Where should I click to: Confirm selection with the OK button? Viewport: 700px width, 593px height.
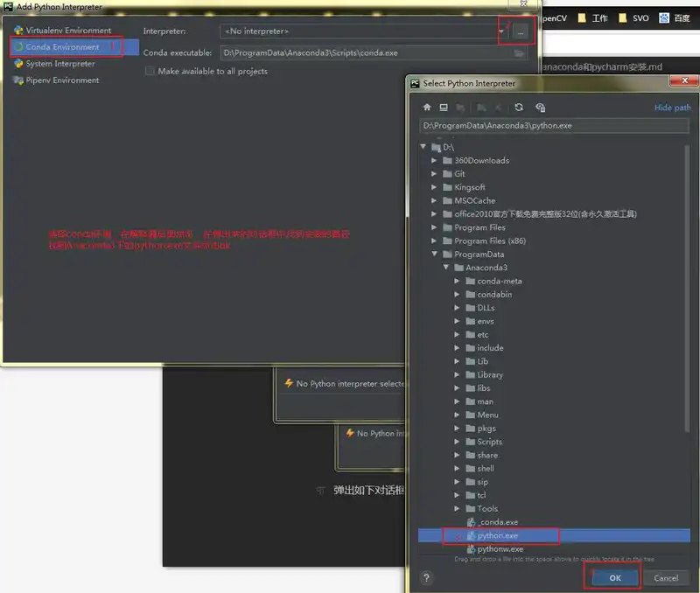click(615, 578)
